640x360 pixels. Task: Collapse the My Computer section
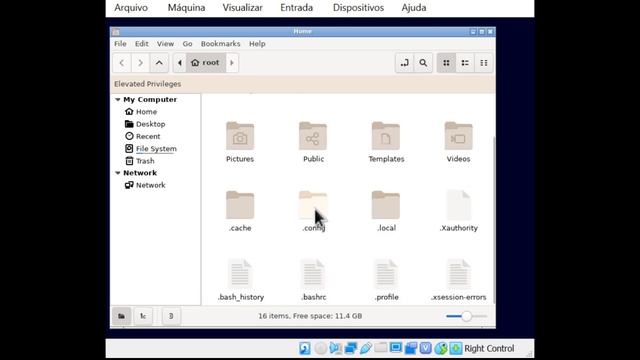118,100
